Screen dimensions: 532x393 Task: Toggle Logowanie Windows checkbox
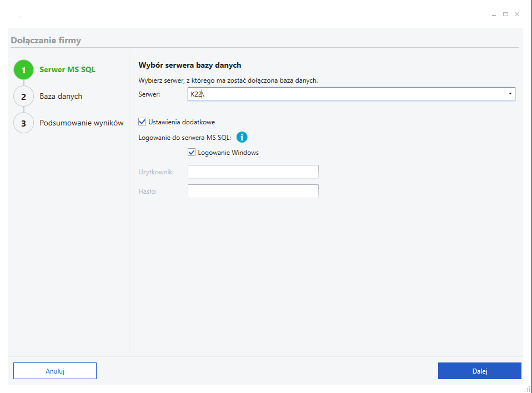(192, 152)
